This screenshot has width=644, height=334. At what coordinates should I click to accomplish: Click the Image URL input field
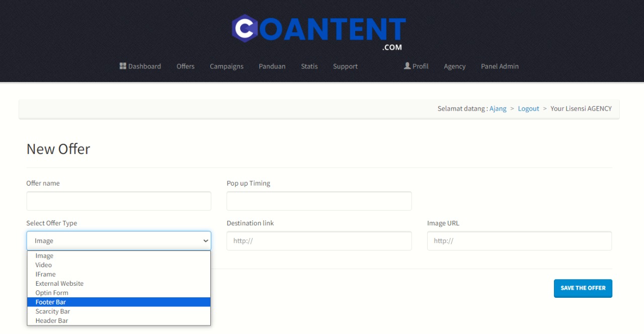519,241
